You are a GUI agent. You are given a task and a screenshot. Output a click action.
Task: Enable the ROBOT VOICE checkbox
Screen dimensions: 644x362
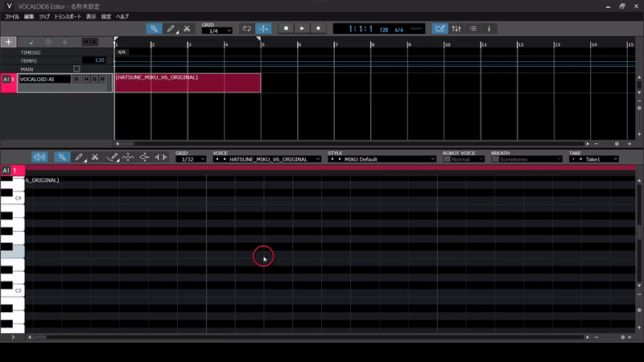coord(447,159)
